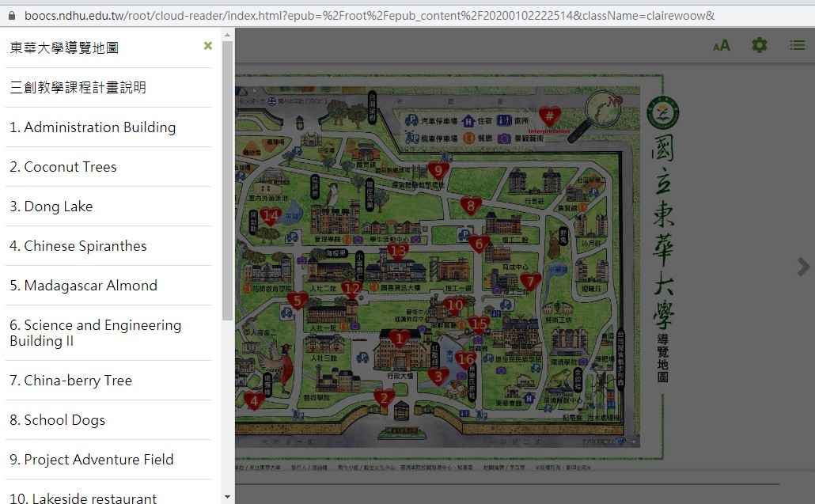
Task: Open chapter 2. Coconut Trees
Action: pyautogui.click(x=63, y=167)
